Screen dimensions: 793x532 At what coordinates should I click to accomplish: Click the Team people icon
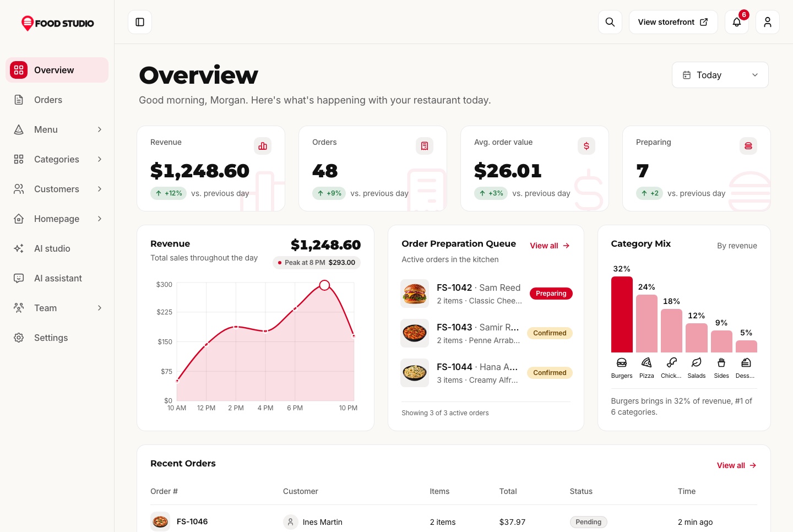19,308
